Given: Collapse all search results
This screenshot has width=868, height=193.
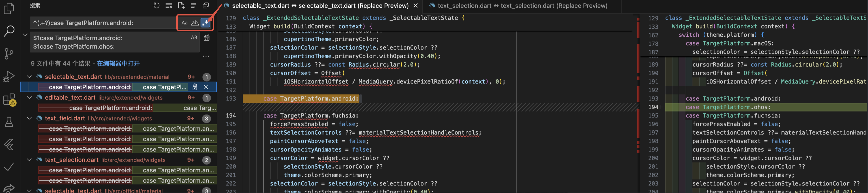Looking at the screenshot, I should [205, 5].
